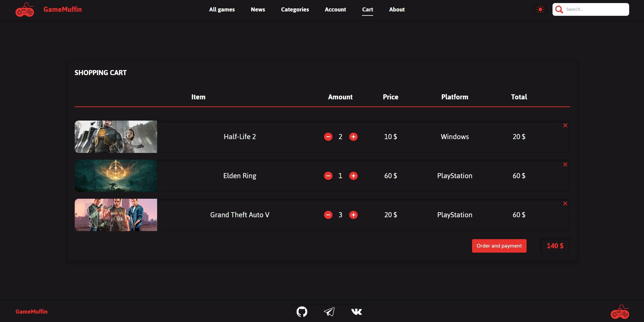This screenshot has width=644, height=322.
Task: Click the Elden Ring title
Action: (x=240, y=176)
